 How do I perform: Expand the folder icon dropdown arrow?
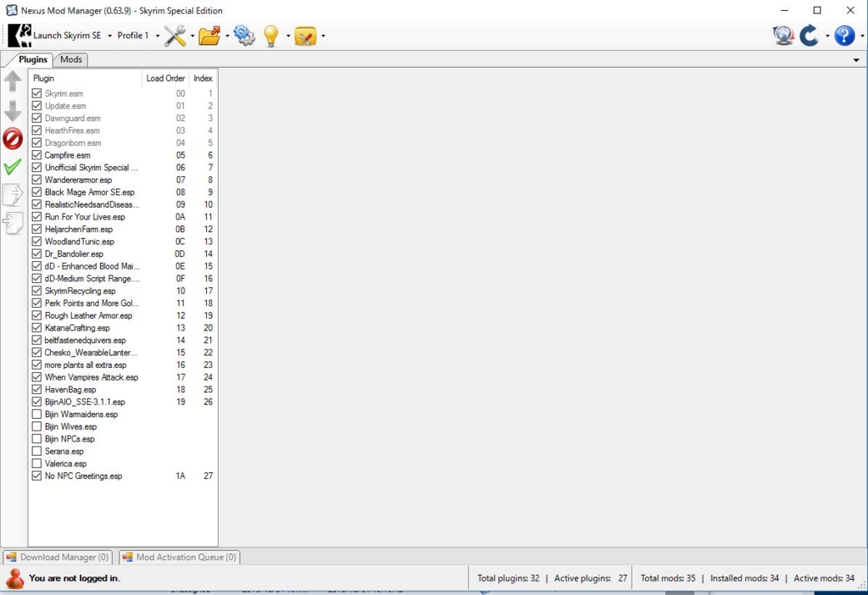(x=227, y=36)
